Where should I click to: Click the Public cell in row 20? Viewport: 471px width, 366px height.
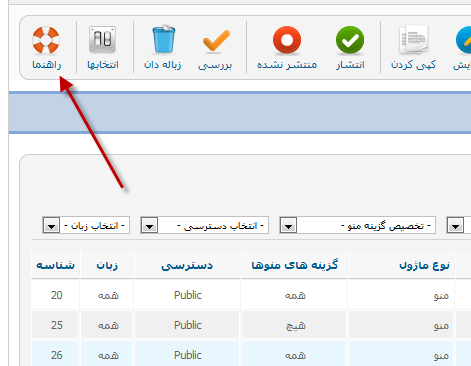[188, 295]
